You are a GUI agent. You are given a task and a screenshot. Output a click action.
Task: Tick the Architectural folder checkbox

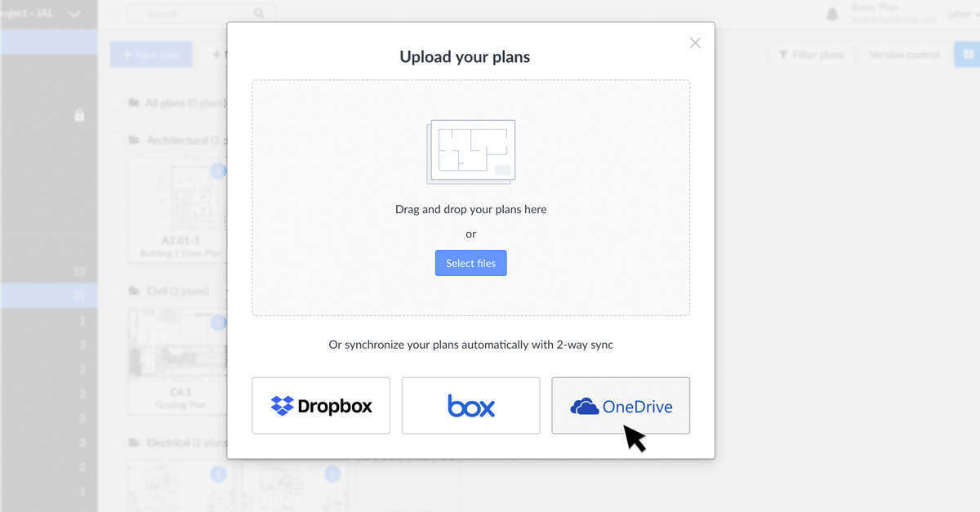116,140
